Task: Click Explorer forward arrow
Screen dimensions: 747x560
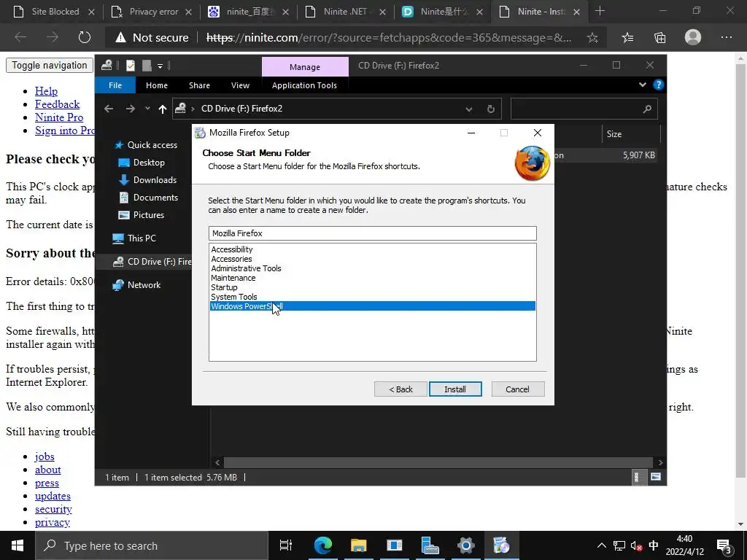Action: (130, 109)
